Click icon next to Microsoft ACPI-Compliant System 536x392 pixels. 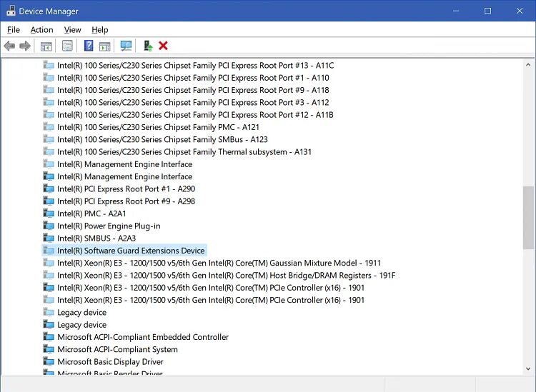point(49,349)
